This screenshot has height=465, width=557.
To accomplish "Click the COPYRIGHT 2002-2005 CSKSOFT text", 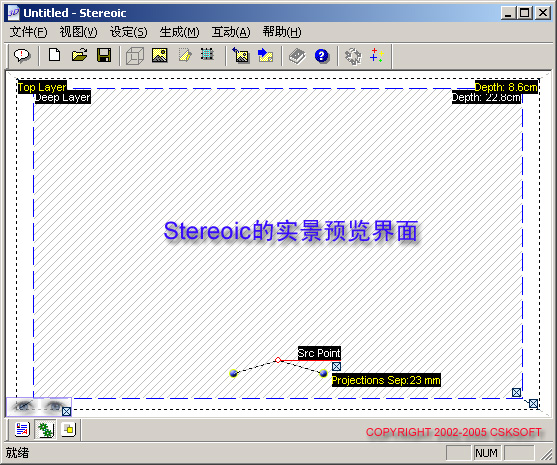I will pyautogui.click(x=454, y=432).
